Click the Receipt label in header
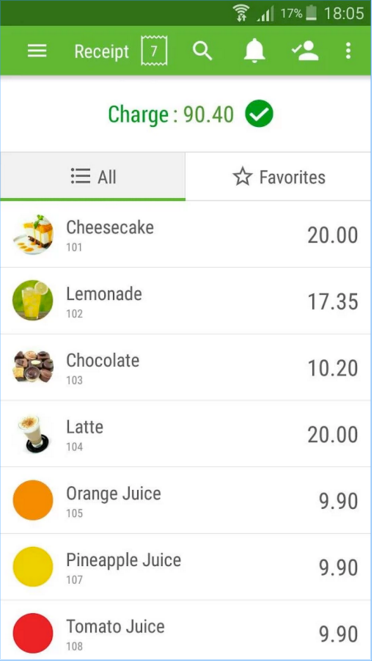Image resolution: width=372 pixels, height=661 pixels. pyautogui.click(x=102, y=51)
